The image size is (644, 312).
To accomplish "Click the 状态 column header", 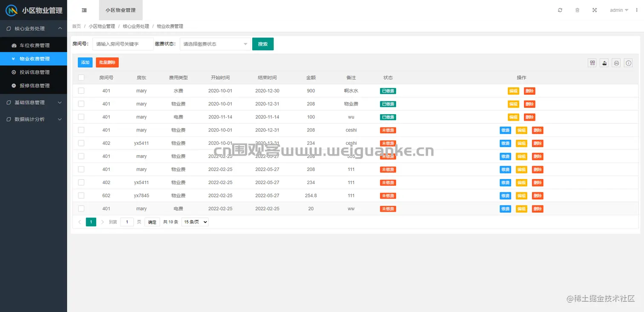I will pos(388,78).
